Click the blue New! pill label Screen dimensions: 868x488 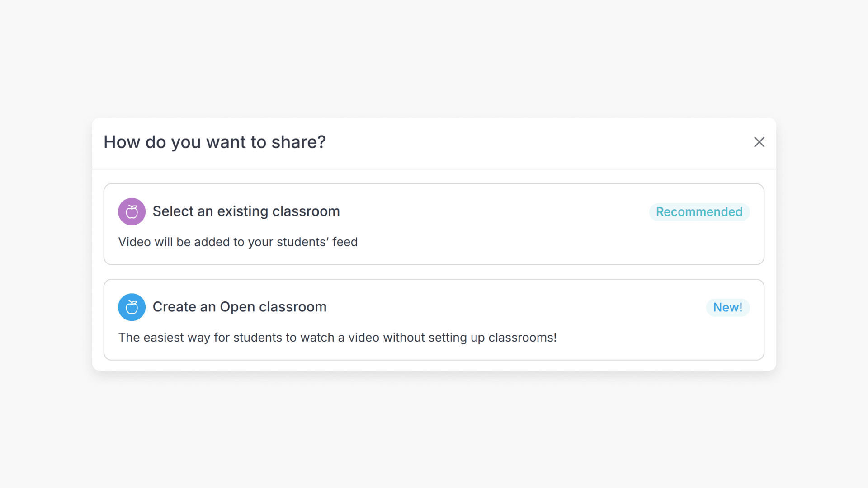(x=727, y=307)
